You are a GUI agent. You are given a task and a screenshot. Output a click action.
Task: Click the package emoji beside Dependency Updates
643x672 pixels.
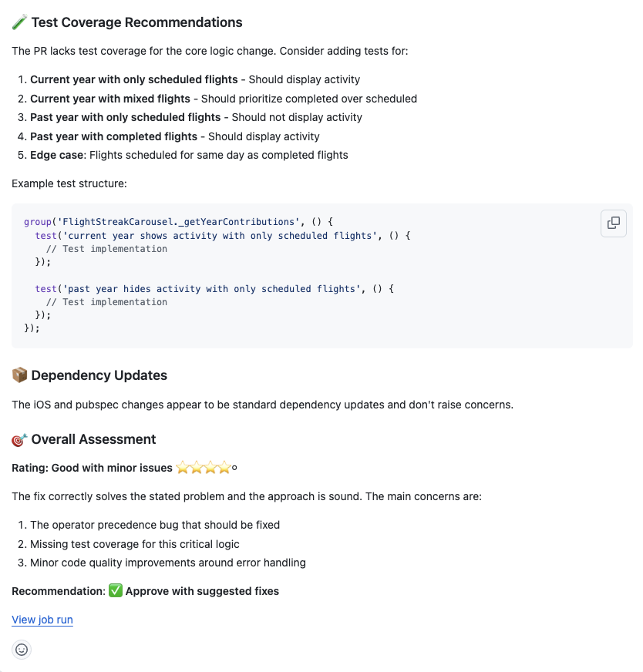[19, 375]
